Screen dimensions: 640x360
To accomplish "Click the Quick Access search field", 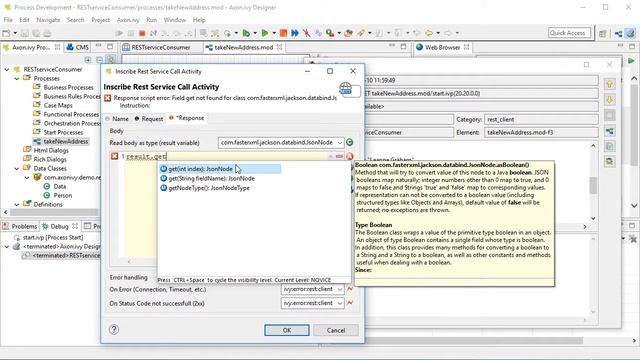I will pos(569,33).
